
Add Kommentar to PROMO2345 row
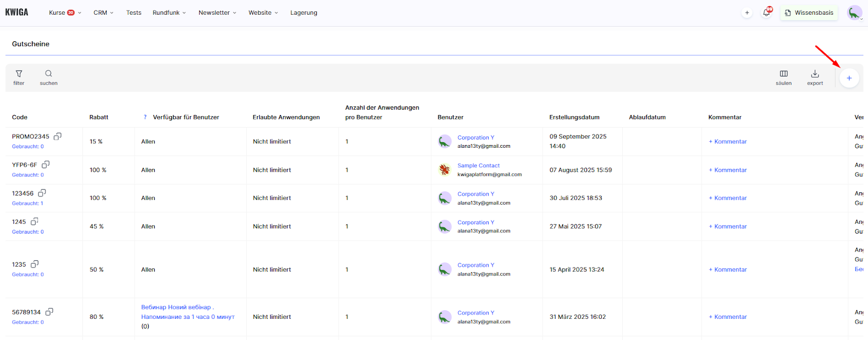click(727, 142)
